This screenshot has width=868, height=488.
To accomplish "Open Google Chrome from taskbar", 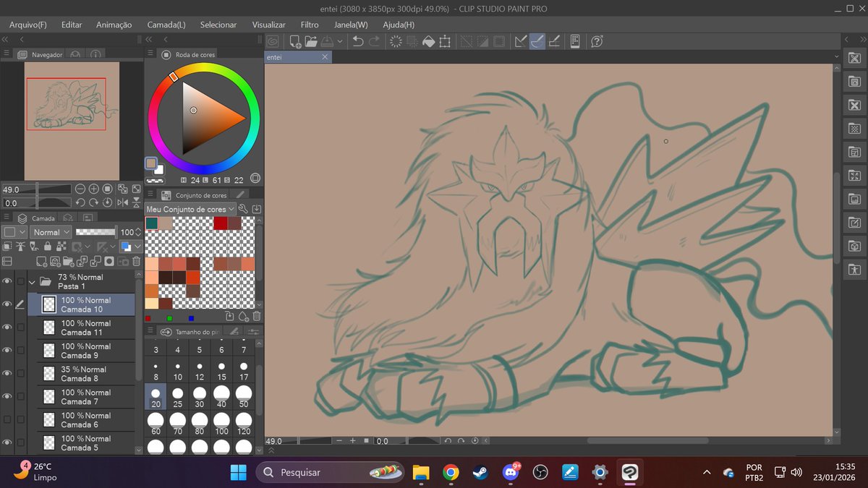I will [x=451, y=472].
